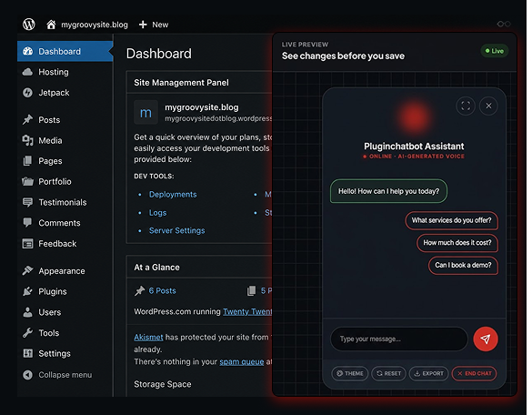Click the Appearance paintbrush icon

[x=27, y=270]
